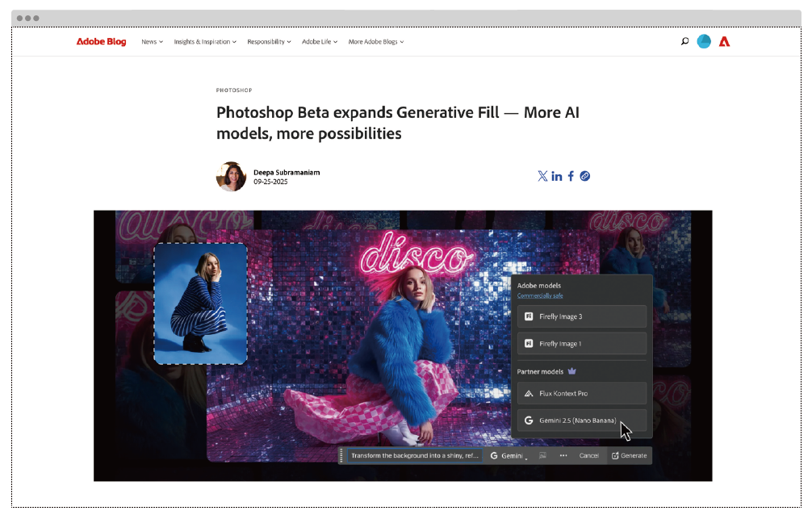Screen dimensions: 812x515
Task: Open the three-dots more options menu
Action: [x=563, y=455]
